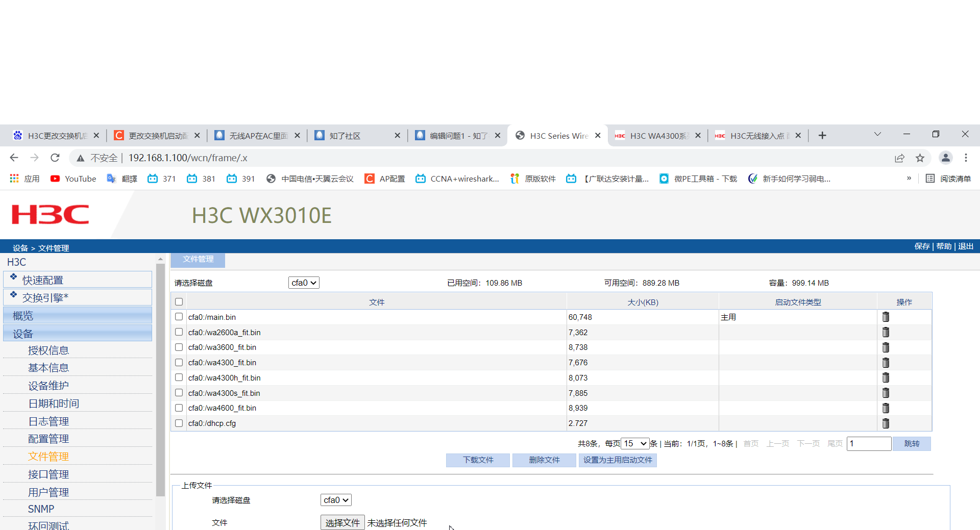Open Chrome's three-dot menu
Viewport: 980px width, 530px height.
(x=966, y=158)
